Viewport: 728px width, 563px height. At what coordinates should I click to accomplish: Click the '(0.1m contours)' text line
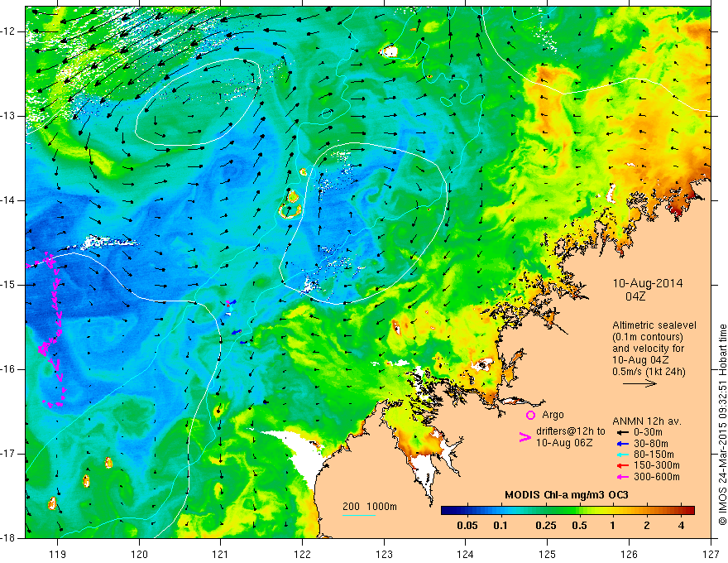click(x=647, y=337)
